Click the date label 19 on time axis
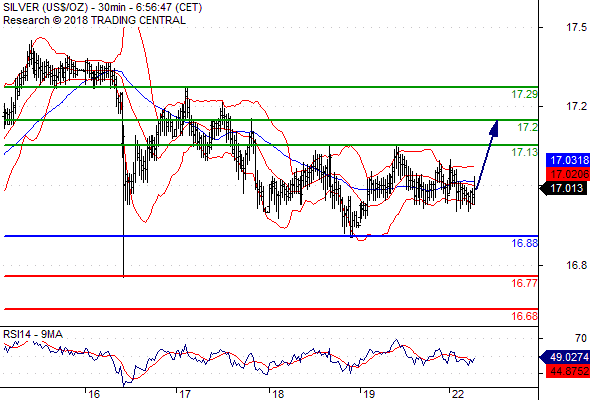The height and width of the screenshot is (400, 590). click(368, 394)
